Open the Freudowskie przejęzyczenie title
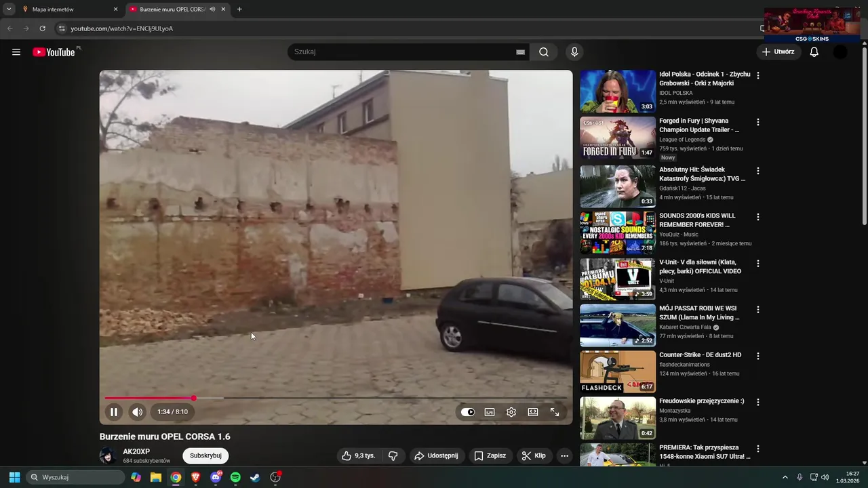 click(x=701, y=401)
